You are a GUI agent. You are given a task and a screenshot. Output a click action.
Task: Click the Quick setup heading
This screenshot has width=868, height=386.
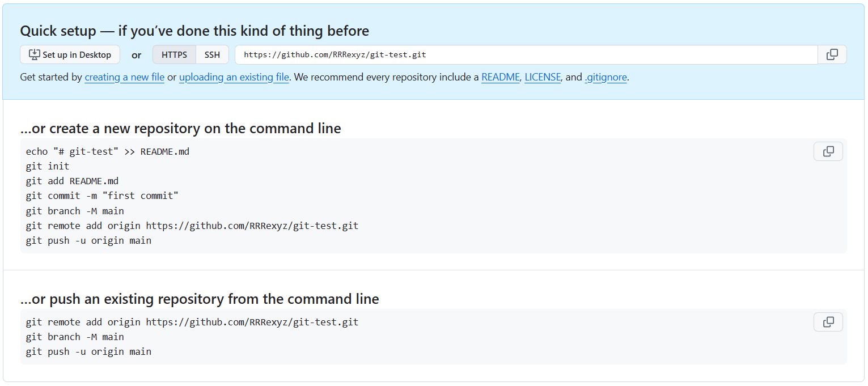coord(194,31)
